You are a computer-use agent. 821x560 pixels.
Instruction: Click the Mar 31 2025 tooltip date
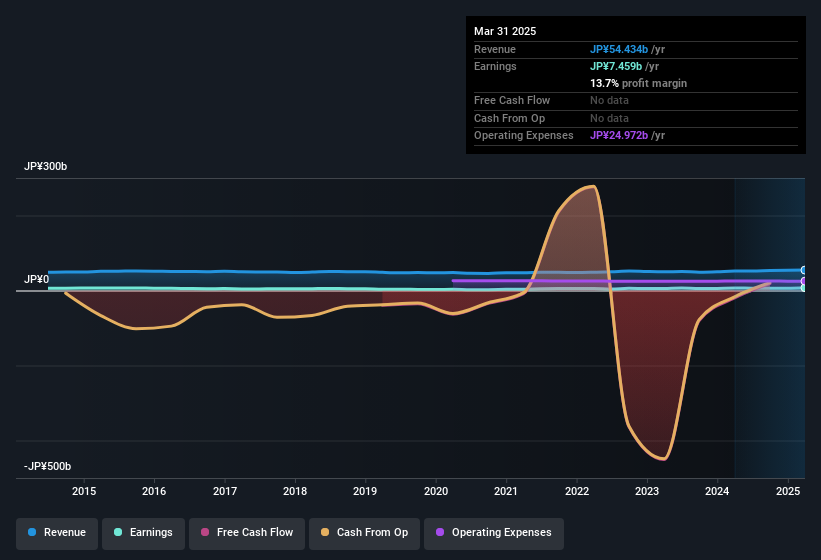[x=505, y=31]
